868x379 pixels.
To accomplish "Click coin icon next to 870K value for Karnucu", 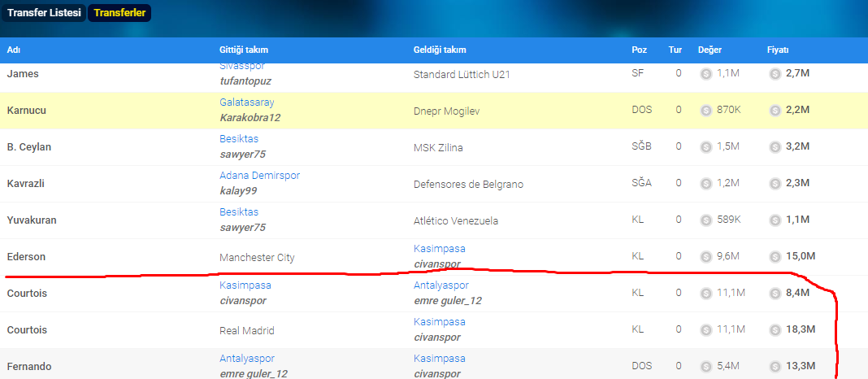I will [x=705, y=111].
